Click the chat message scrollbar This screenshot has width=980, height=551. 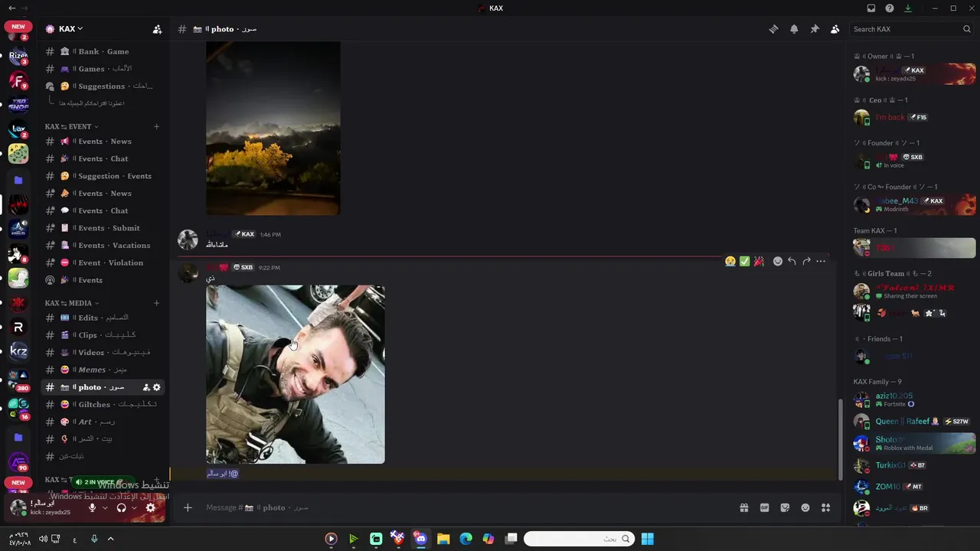click(x=841, y=439)
